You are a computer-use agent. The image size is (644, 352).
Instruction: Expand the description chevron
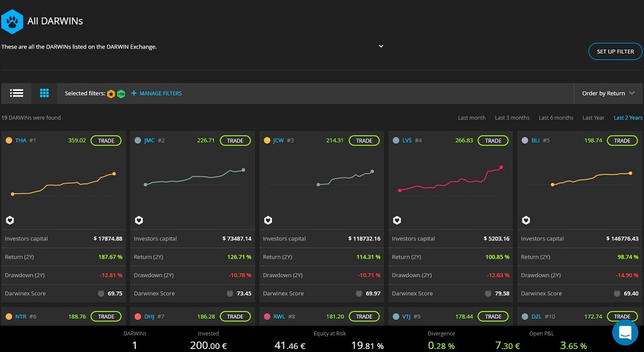pos(381,46)
